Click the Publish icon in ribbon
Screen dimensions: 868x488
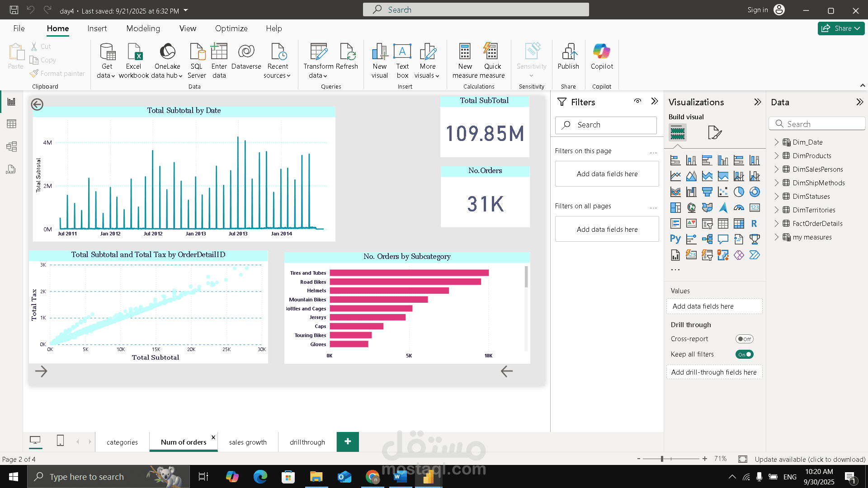click(x=568, y=52)
